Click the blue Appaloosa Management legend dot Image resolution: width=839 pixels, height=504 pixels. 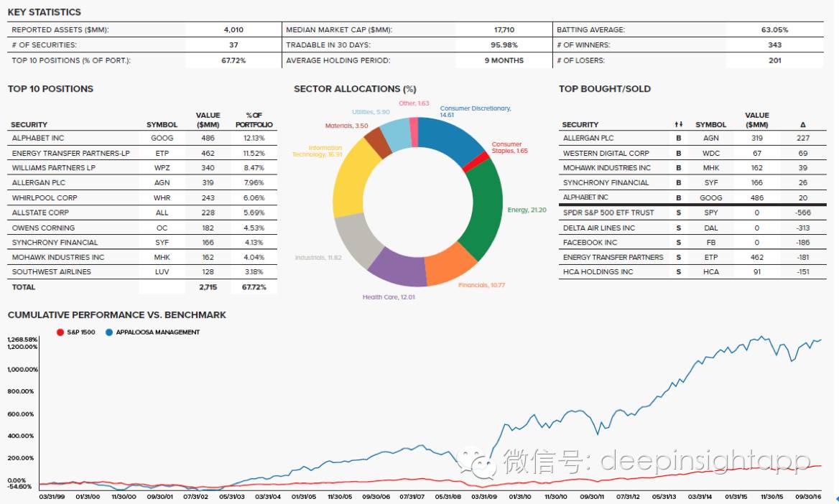109,332
